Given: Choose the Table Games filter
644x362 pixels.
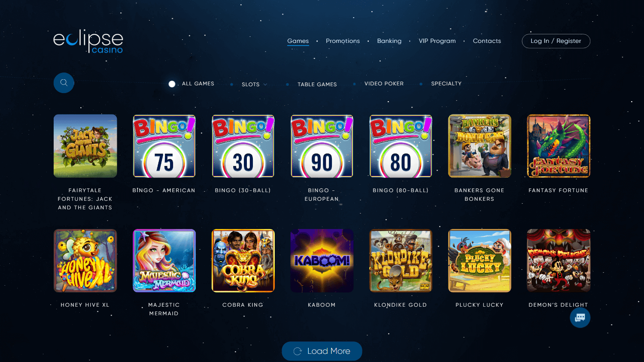Looking at the screenshot, I should (x=317, y=84).
